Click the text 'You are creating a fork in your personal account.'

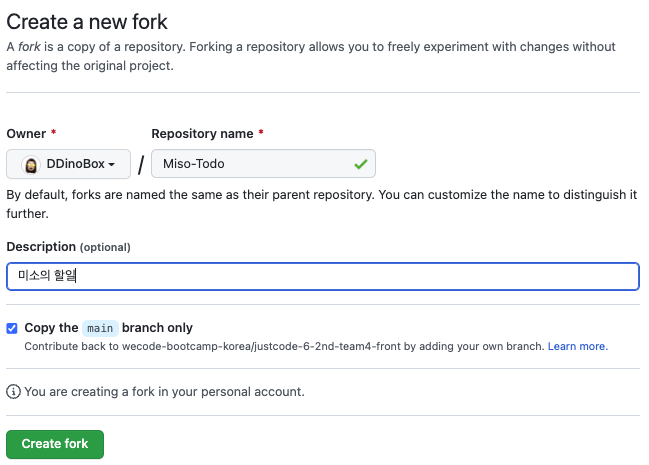tap(164, 392)
